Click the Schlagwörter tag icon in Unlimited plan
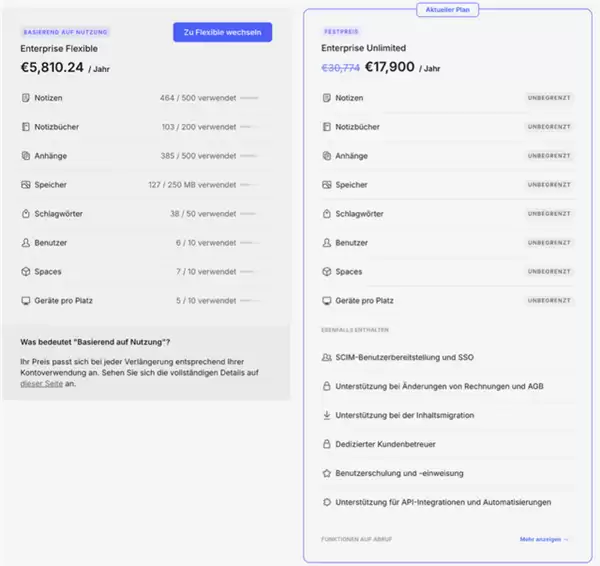The width and height of the screenshot is (600, 566). [327, 214]
